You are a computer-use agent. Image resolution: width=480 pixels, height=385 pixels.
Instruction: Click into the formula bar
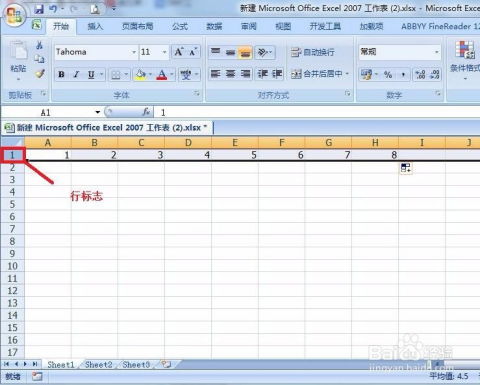point(318,112)
